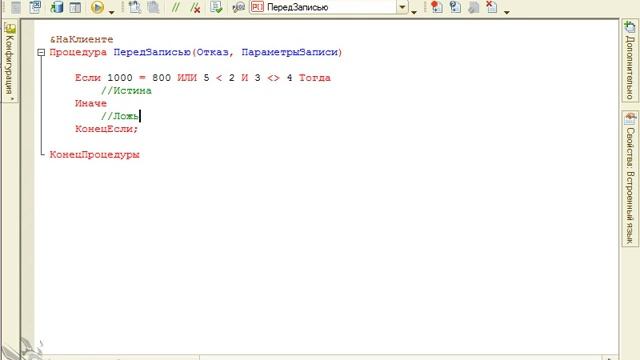Click the Тогда keyword in the code
This screenshot has height=360, width=640.
tap(315, 78)
